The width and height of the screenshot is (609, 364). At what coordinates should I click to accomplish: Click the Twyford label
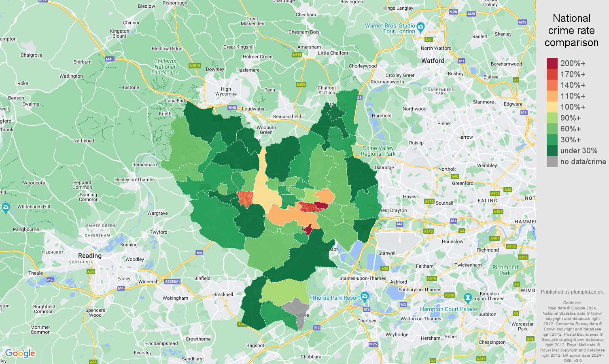(159, 232)
